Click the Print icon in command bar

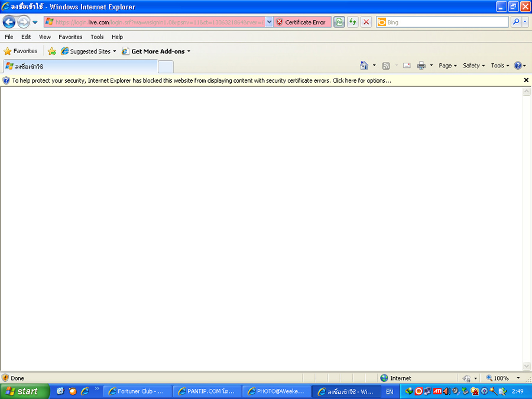[x=421, y=66]
